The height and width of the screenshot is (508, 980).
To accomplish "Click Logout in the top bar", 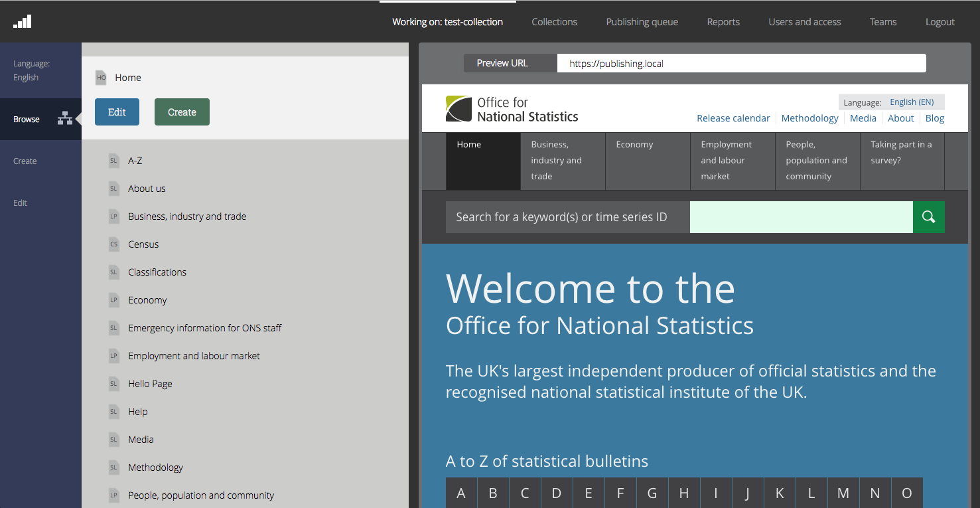I will [x=940, y=22].
